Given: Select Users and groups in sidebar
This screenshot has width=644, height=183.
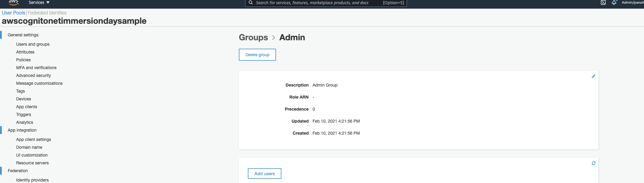Looking at the screenshot, I should pyautogui.click(x=33, y=44).
